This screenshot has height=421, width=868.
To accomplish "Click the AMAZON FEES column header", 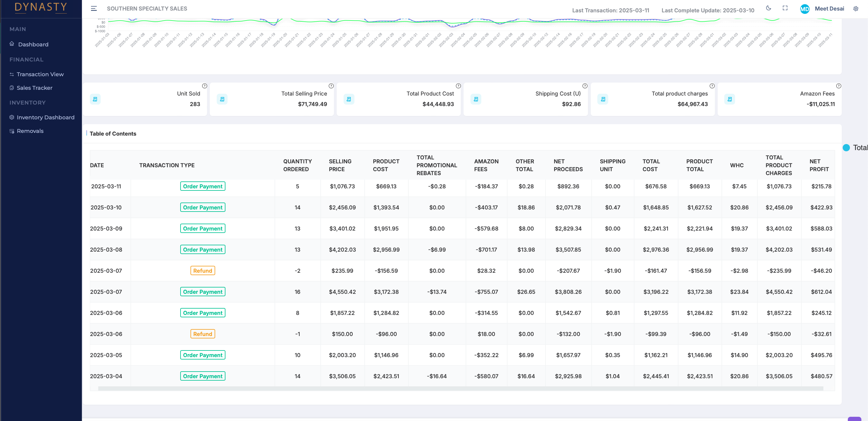I will pyautogui.click(x=486, y=165).
